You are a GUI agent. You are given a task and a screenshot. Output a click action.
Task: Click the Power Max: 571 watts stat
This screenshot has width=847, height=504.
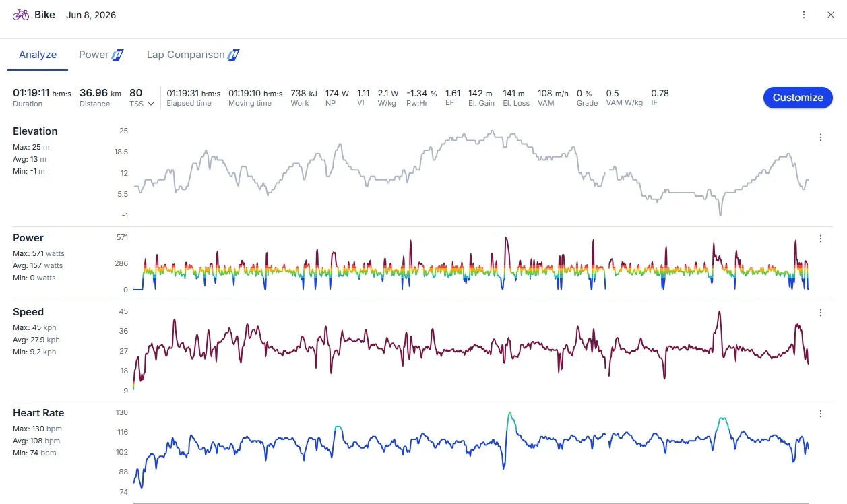[38, 253]
